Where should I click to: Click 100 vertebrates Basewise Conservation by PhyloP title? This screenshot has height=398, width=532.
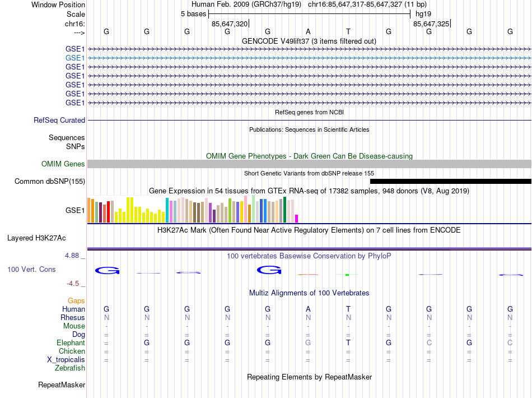click(x=309, y=256)
